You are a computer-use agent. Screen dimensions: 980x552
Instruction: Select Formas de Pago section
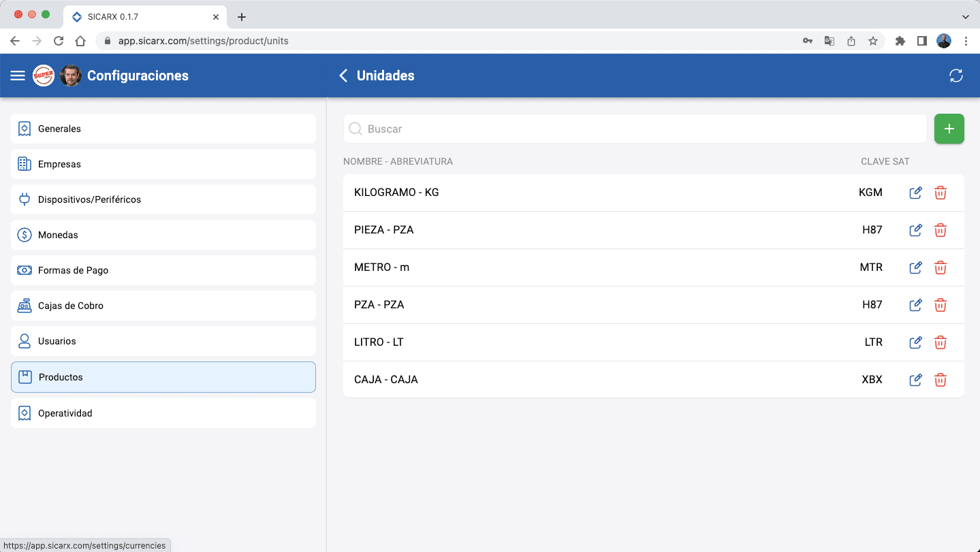[163, 270]
